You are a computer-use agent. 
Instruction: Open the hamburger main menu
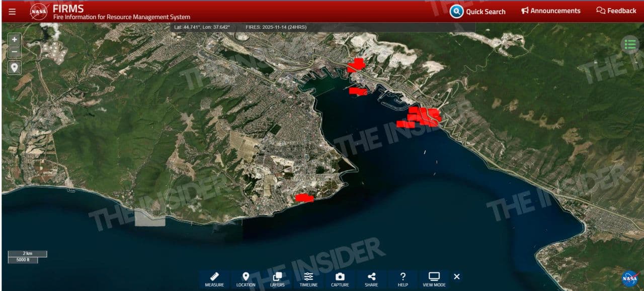[12, 12]
